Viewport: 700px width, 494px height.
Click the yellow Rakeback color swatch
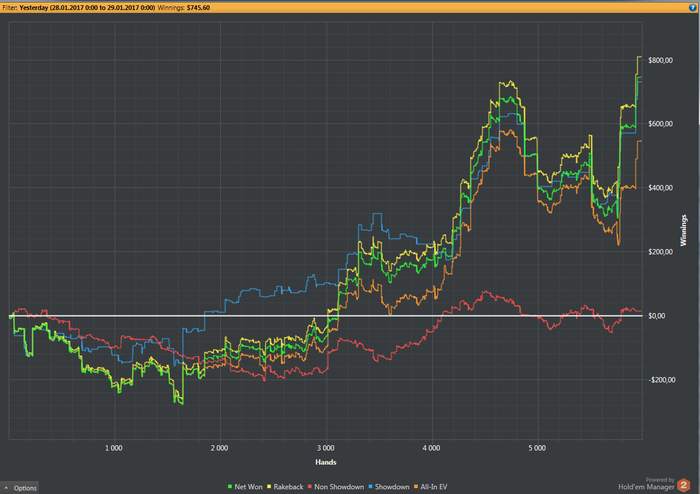pos(269,487)
